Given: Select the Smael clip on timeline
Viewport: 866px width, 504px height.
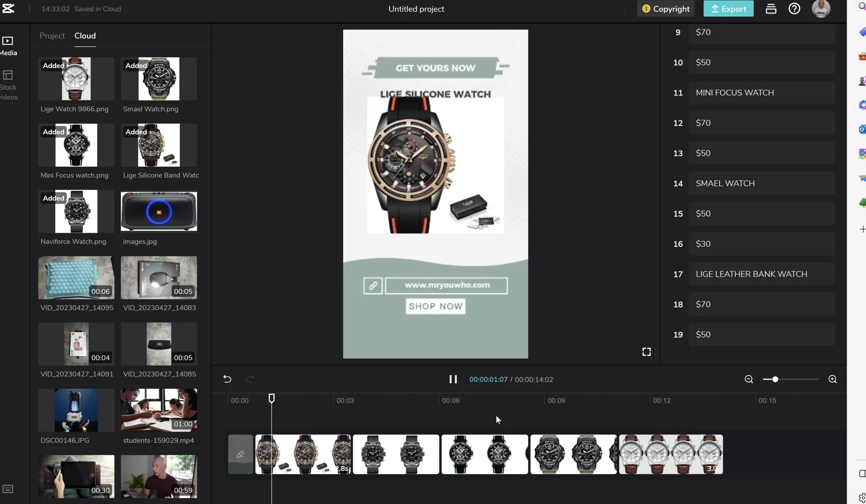Looking at the screenshot, I should pos(574,455).
